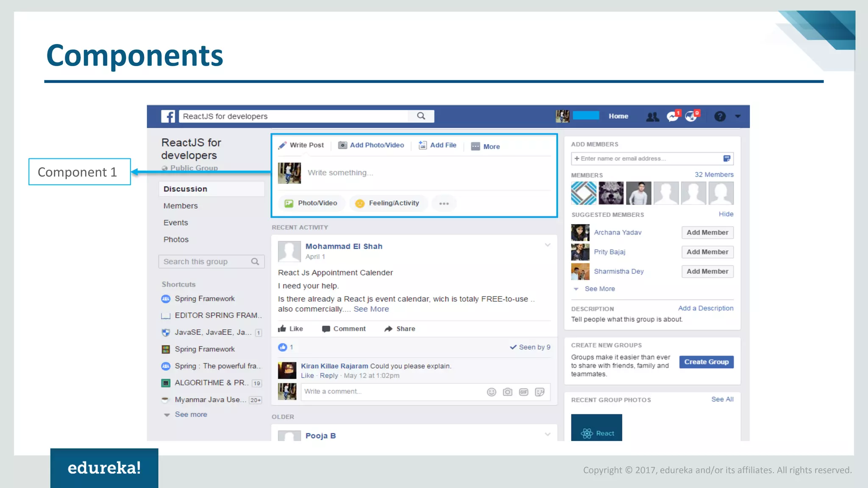This screenshot has width=868, height=488.
Task: Reply to Kiran's comment
Action: pyautogui.click(x=329, y=376)
